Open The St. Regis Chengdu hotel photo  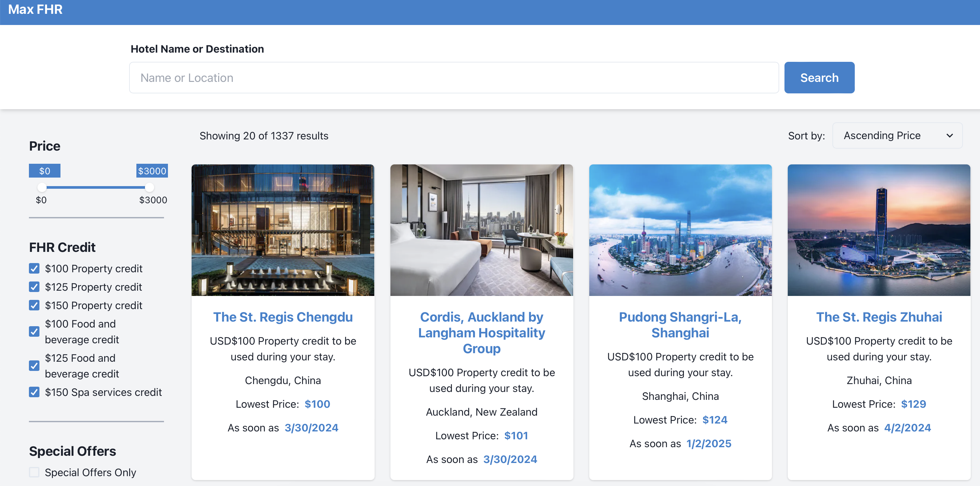pyautogui.click(x=283, y=230)
